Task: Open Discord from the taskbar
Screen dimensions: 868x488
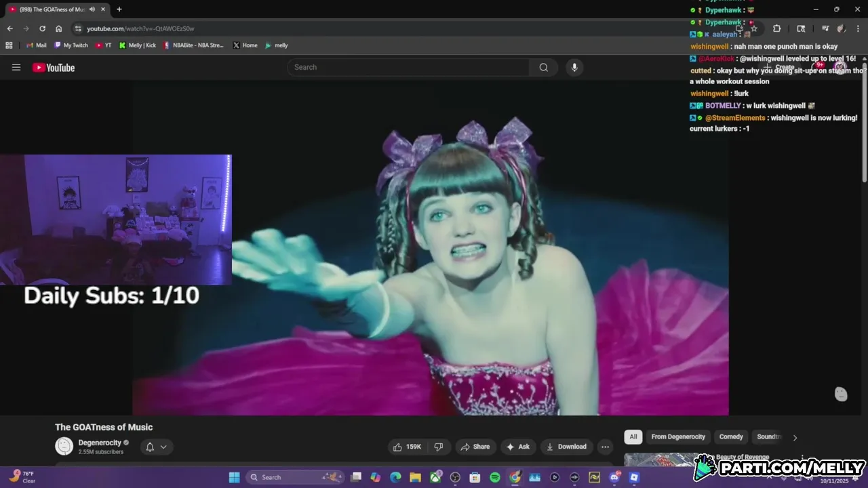Action: (x=614, y=477)
